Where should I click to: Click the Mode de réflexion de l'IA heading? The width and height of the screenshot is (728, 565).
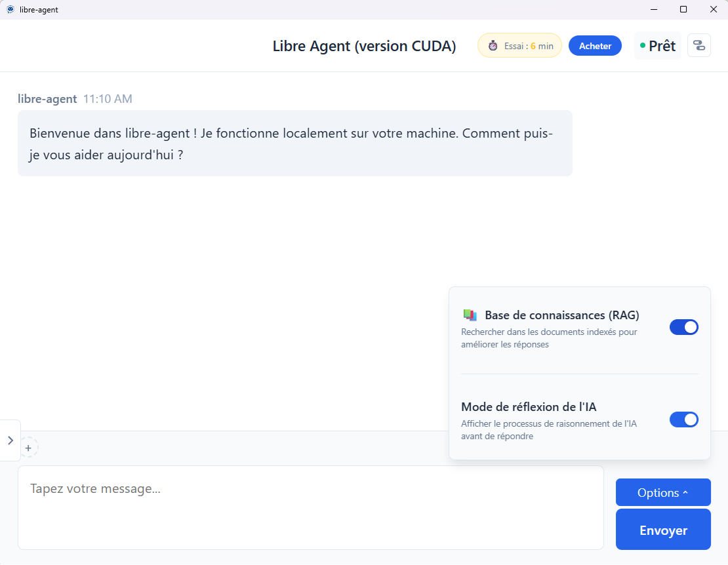(528, 407)
